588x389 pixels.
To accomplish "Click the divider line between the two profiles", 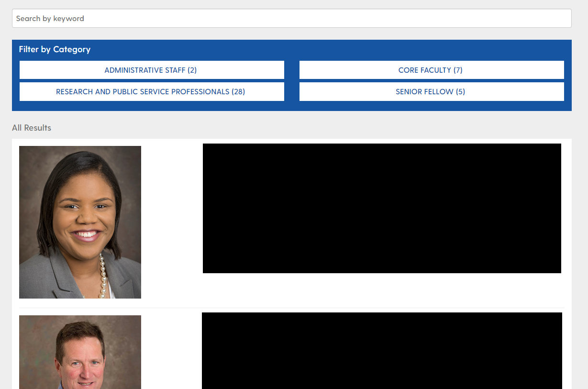I will (291, 308).
